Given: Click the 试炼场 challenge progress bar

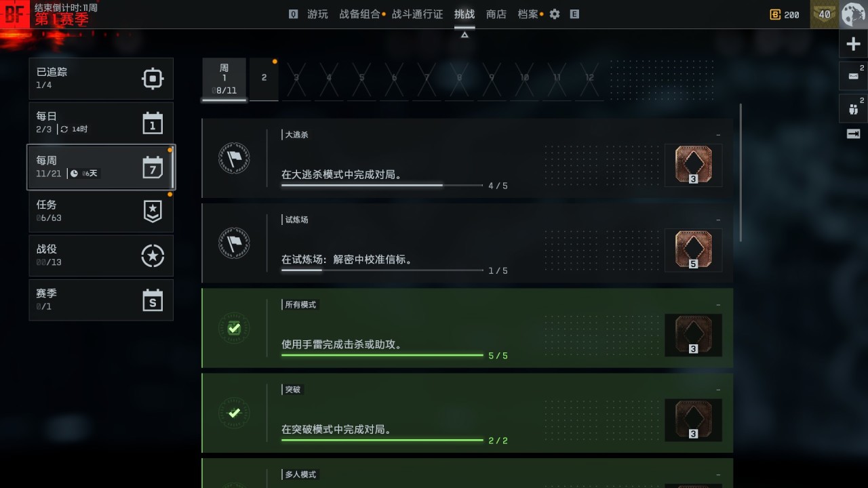Looking at the screenshot, I should 382,270.
